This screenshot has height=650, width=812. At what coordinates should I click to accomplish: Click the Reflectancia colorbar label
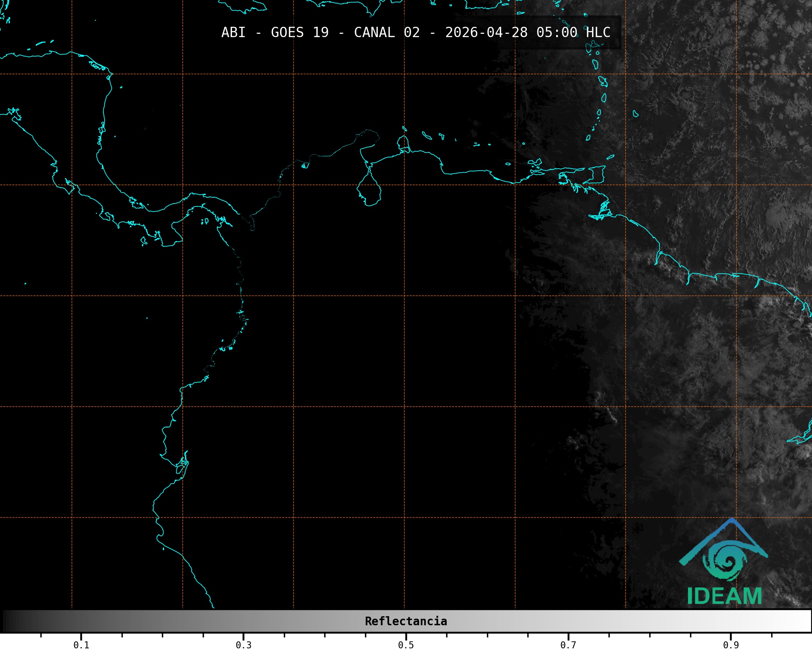tap(406, 621)
